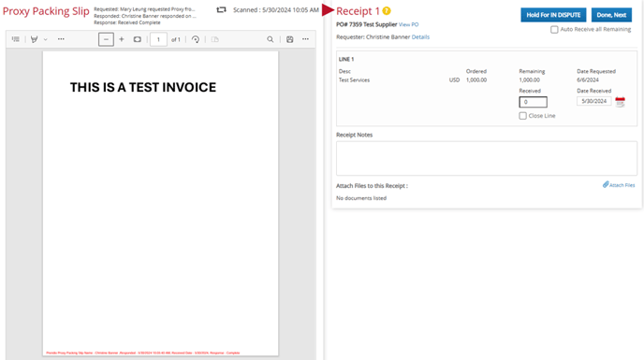Zoom out with the minus button
The width and height of the screenshot is (644, 360).
pos(106,39)
